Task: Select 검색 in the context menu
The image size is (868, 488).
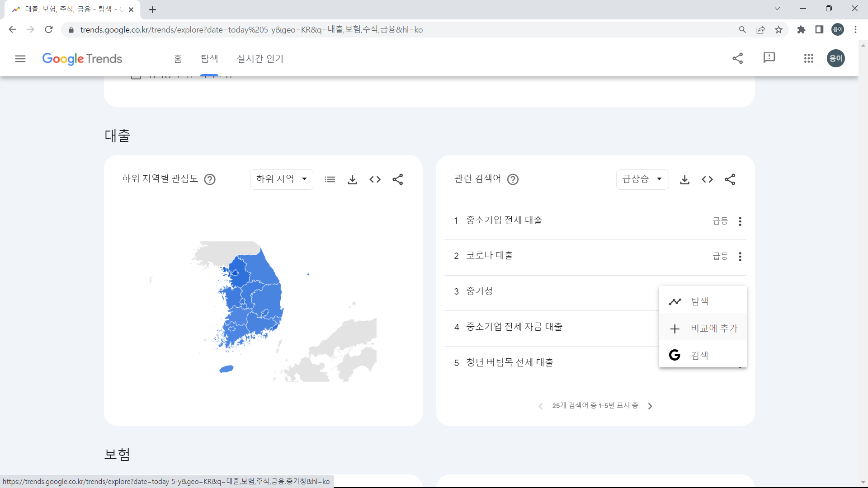Action: click(x=699, y=355)
